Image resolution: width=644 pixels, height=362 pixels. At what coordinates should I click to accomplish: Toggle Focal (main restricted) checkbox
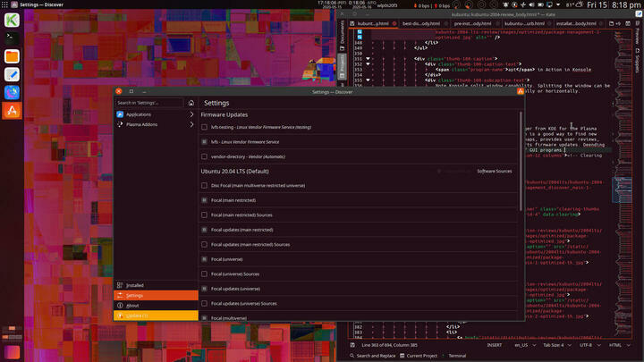(x=204, y=200)
